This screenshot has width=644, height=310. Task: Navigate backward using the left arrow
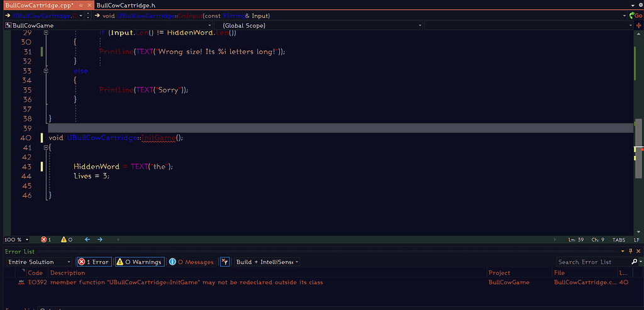[87, 240]
